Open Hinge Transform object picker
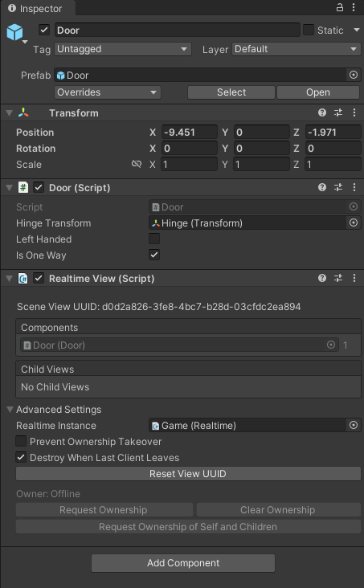The height and width of the screenshot is (588, 364). 353,223
